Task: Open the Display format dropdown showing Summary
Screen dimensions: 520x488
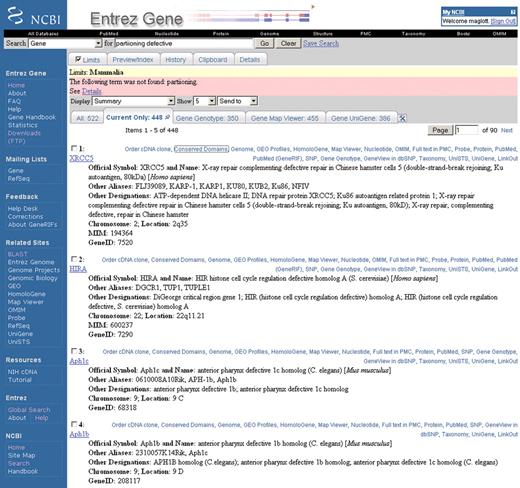Action: point(133,101)
